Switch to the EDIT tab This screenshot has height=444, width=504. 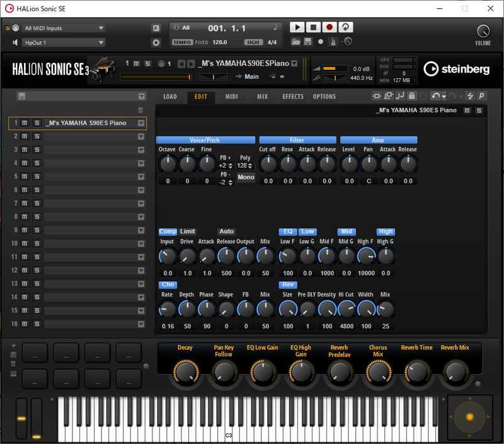[201, 97]
